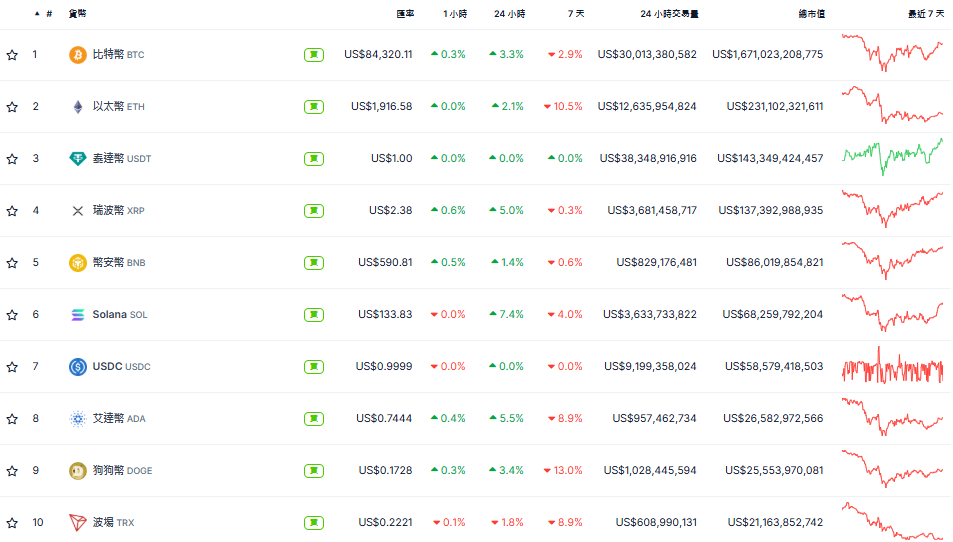Sort by rank using # column header

pos(48,14)
